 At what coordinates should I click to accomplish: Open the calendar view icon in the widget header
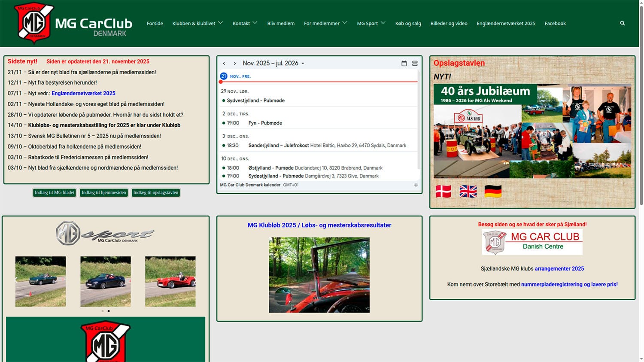tap(404, 63)
